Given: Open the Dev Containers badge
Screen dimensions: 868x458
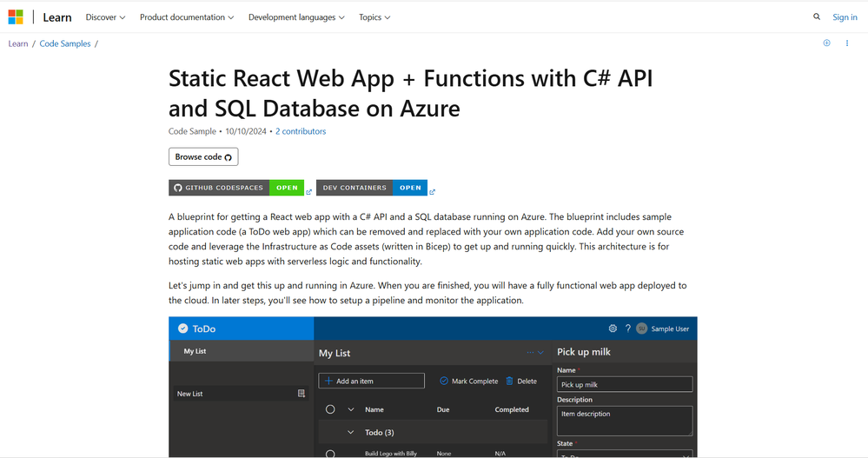Looking at the screenshot, I should click(x=372, y=188).
